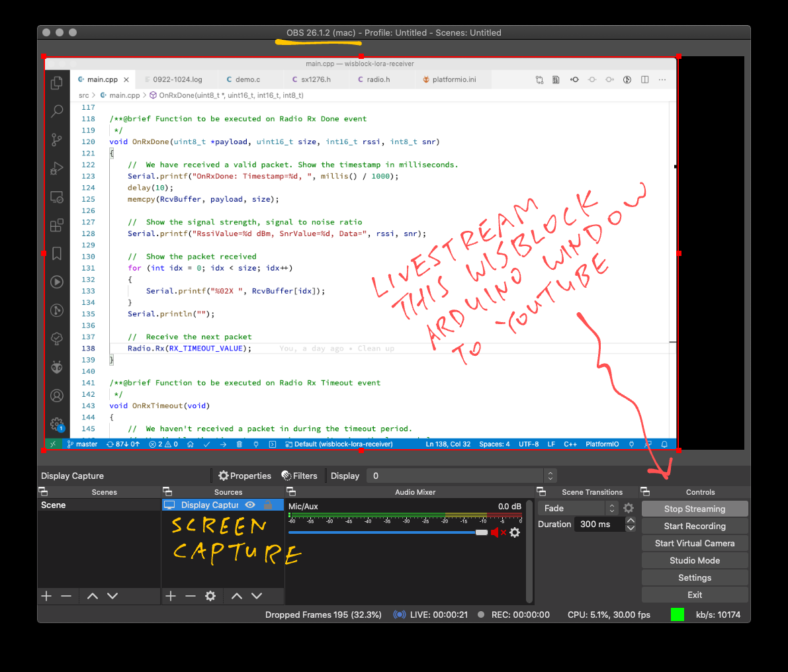Hide Display Capture source via eye icon
Screen dimensions: 788x672
click(250, 505)
